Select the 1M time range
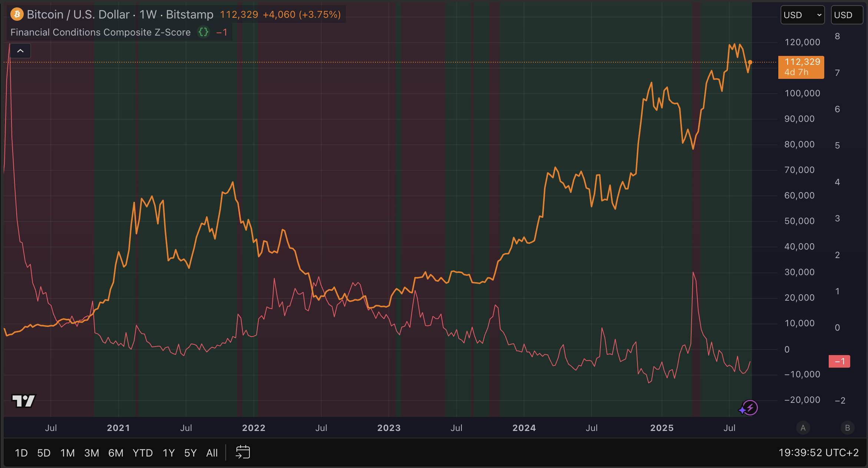The height and width of the screenshot is (468, 868). [x=67, y=453]
